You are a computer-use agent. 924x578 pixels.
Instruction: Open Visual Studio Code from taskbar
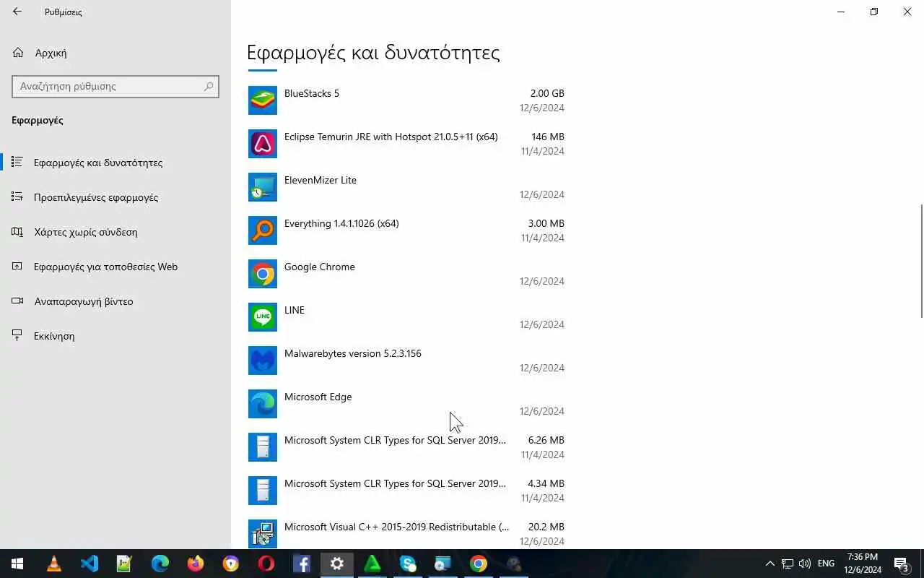[x=90, y=564]
